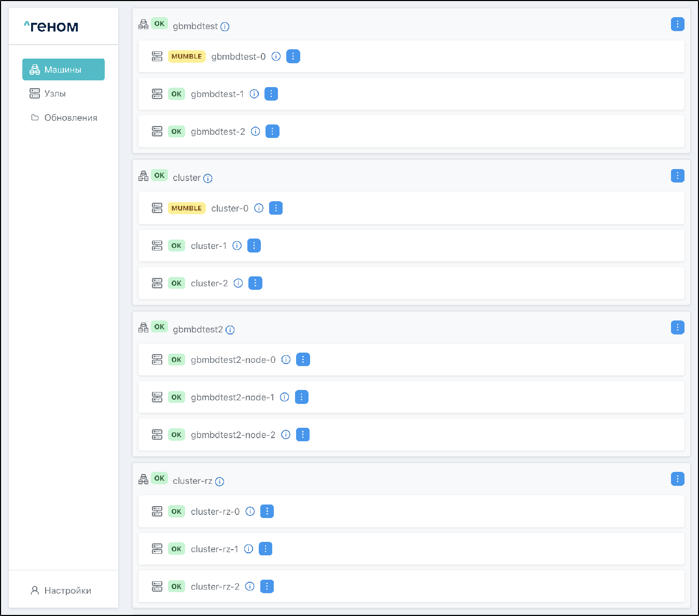
Task: Go to Узлы in sidebar
Action: (x=55, y=93)
